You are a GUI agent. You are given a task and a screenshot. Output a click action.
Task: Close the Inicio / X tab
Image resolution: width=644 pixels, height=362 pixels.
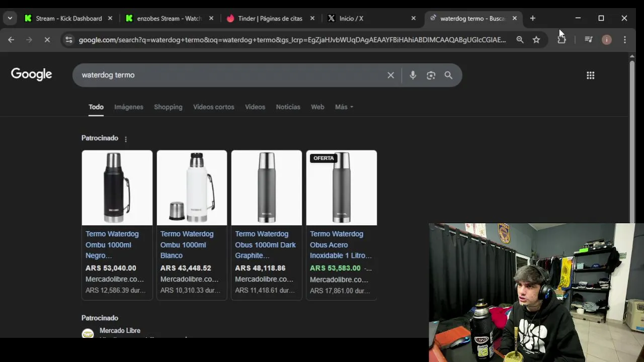[x=413, y=18]
